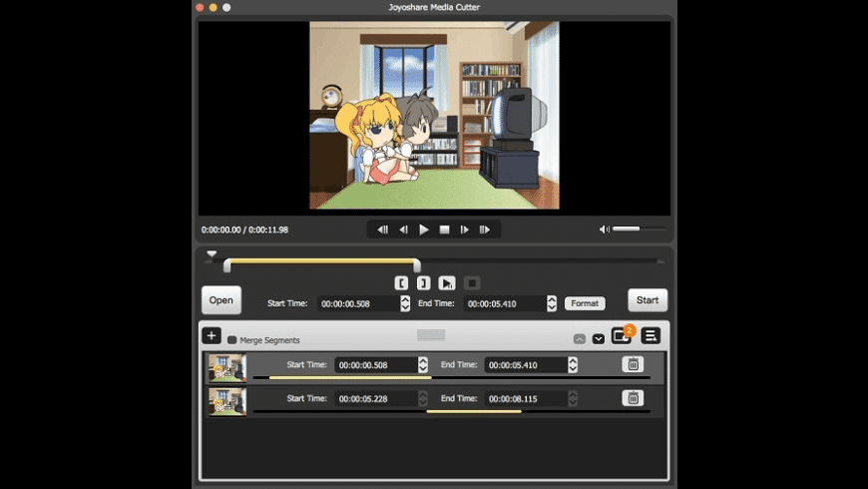Enable the Merge Segments checkbox

point(231,340)
